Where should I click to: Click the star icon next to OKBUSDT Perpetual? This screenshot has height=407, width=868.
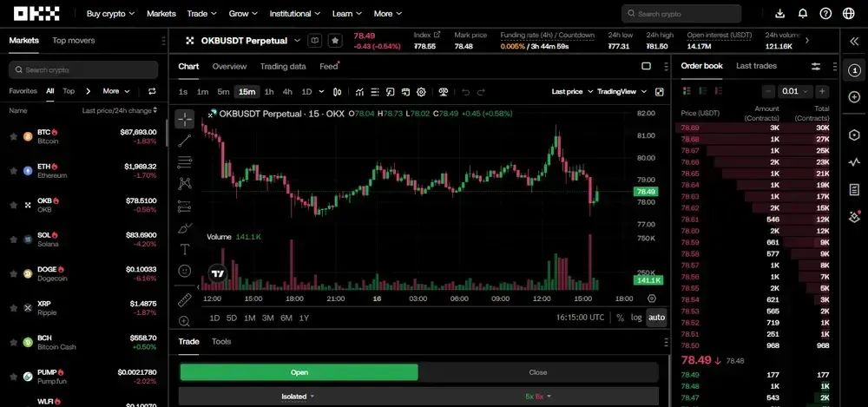335,41
